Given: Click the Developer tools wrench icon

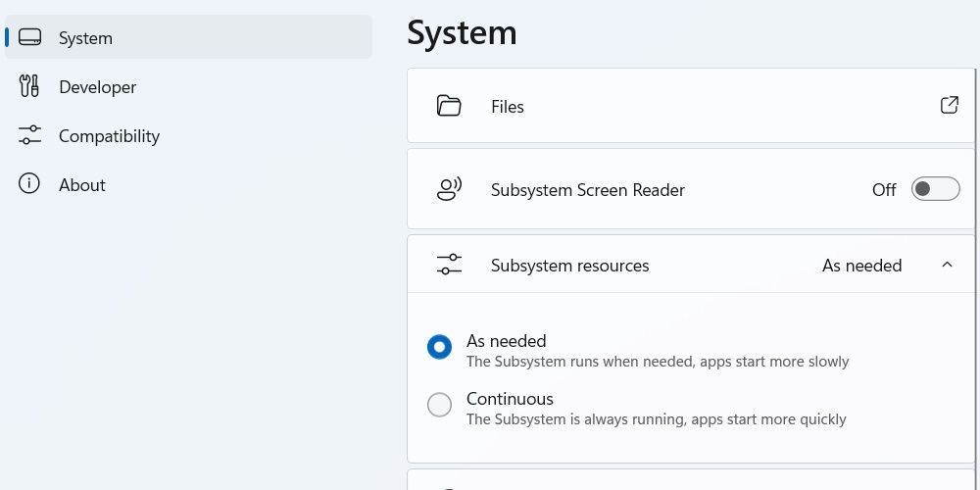Looking at the screenshot, I should click(x=29, y=87).
